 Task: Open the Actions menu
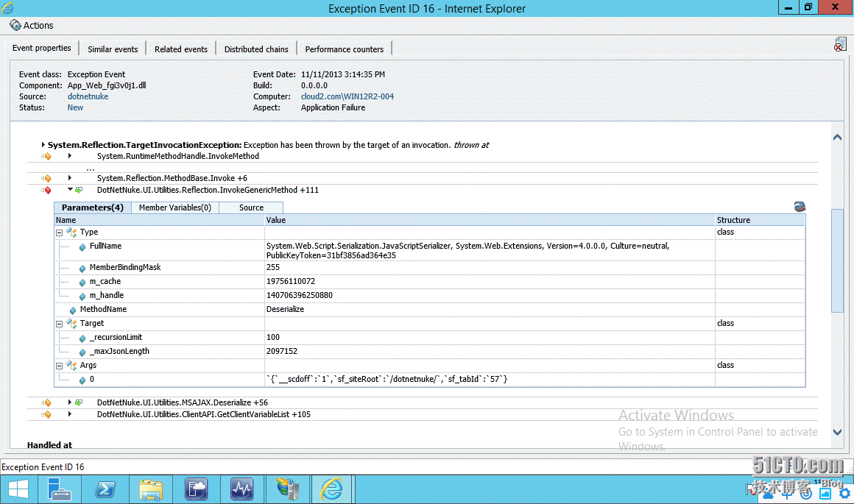[31, 26]
